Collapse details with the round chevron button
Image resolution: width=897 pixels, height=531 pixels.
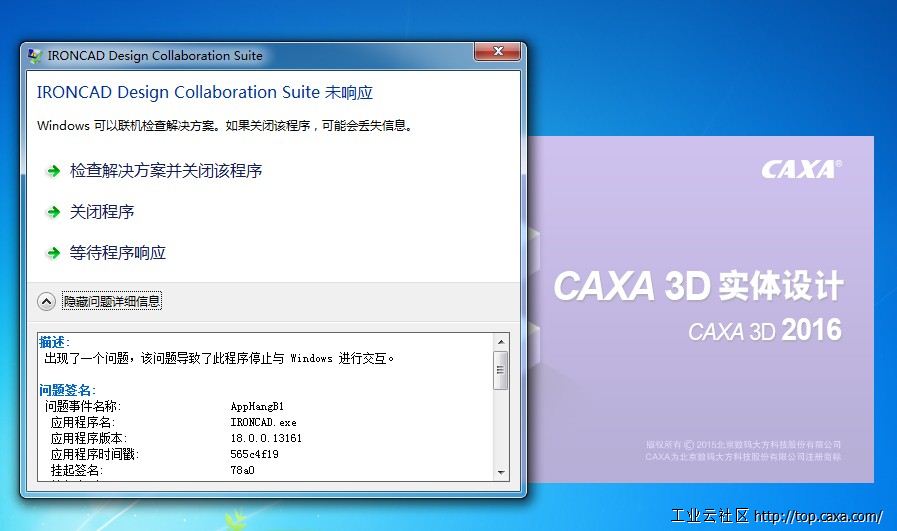46,301
